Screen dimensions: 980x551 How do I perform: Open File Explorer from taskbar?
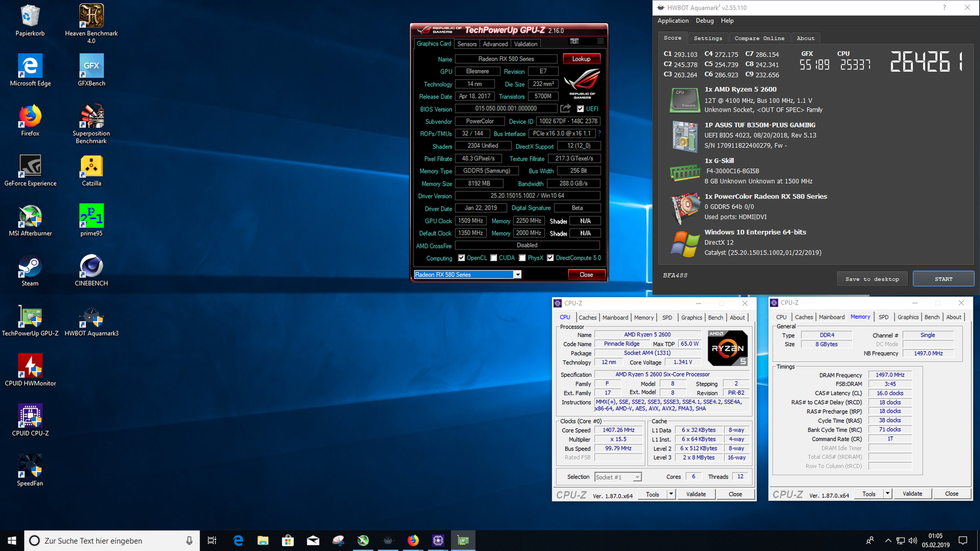pos(263,540)
